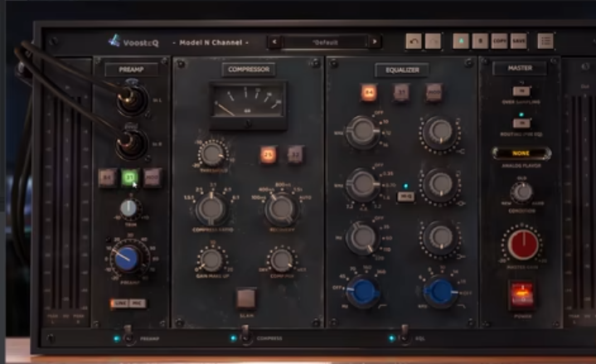596x364 pixels.
Task: Switch to the A state slot
Action: (x=461, y=41)
